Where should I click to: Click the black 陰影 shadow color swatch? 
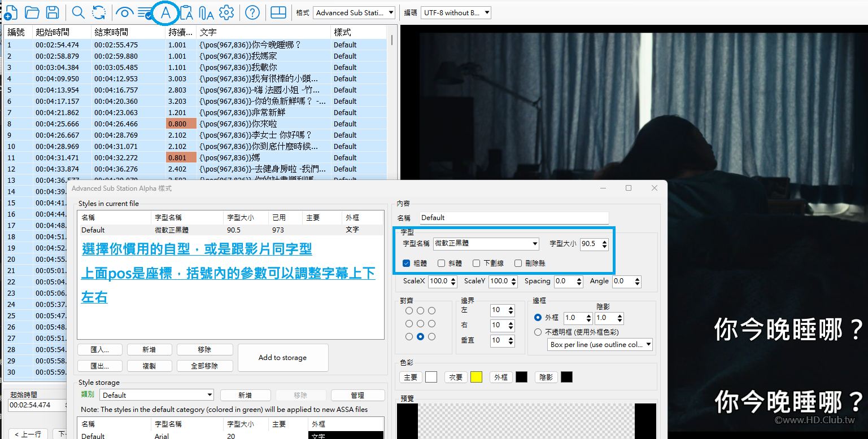click(x=566, y=377)
